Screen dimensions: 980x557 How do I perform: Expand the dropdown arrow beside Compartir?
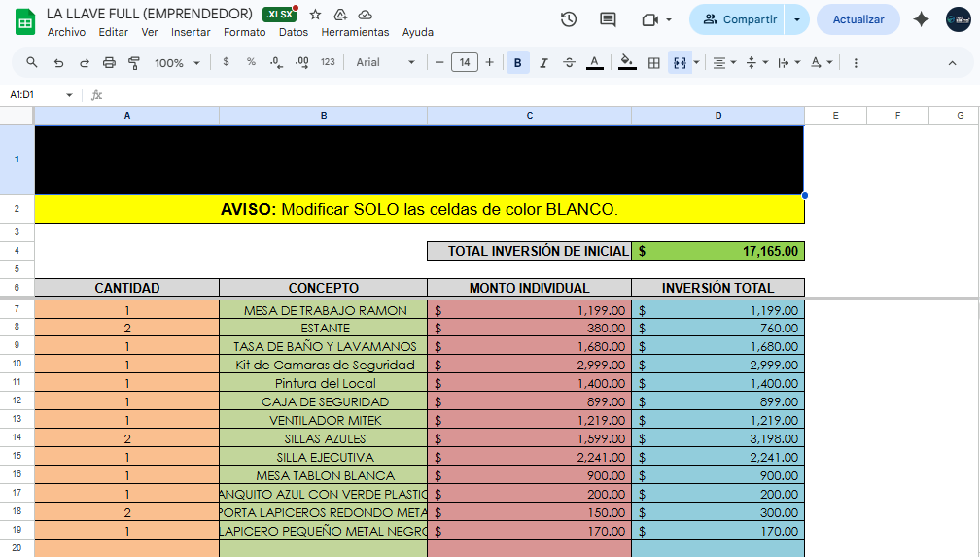(x=797, y=19)
